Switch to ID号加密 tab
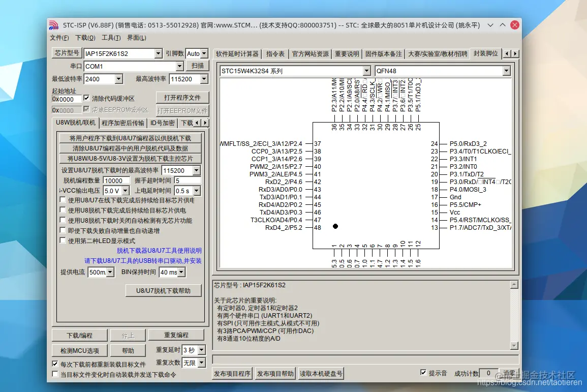 coord(163,123)
